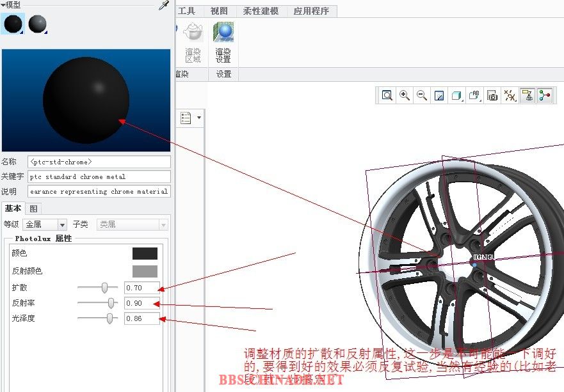The image size is (564, 392).
Task: Open the tree settings list dropdown arrow
Action: (199, 118)
